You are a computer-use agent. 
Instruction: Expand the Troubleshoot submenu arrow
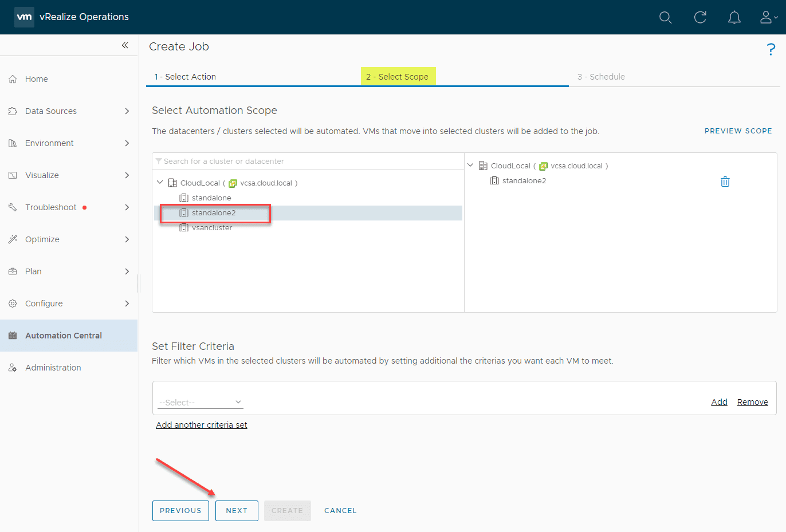click(127, 207)
